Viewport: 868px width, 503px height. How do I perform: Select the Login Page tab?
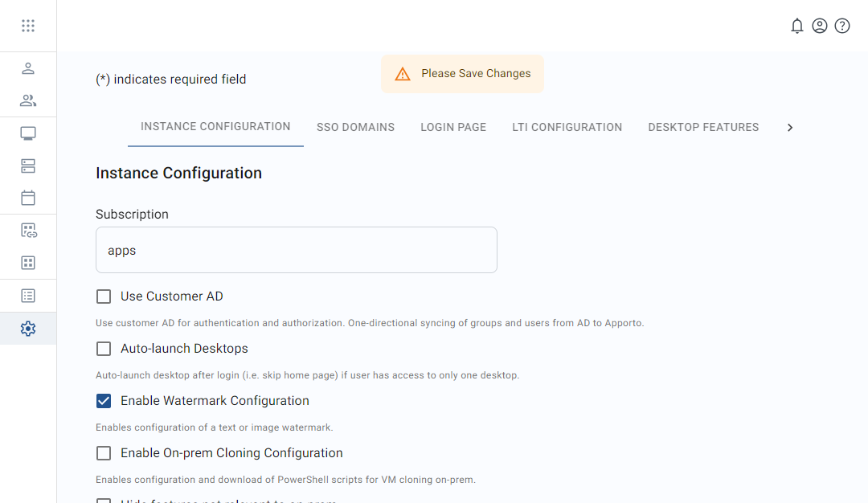(x=452, y=127)
